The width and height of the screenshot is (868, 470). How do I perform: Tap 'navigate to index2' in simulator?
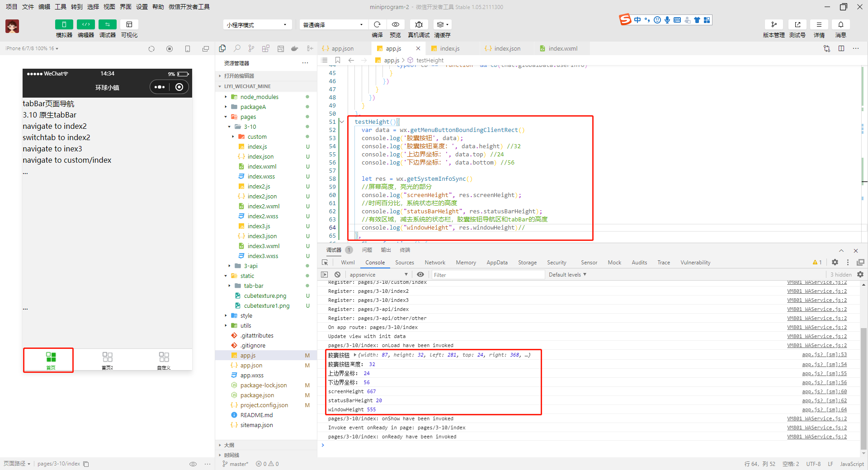pyautogui.click(x=55, y=126)
